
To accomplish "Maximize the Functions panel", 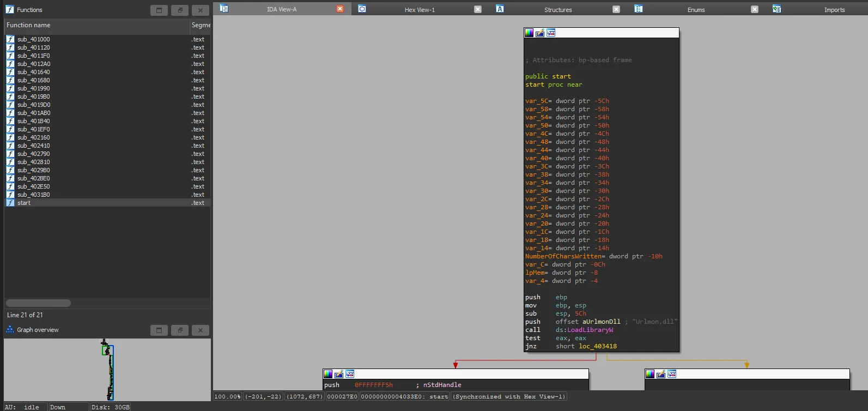I will pos(159,10).
